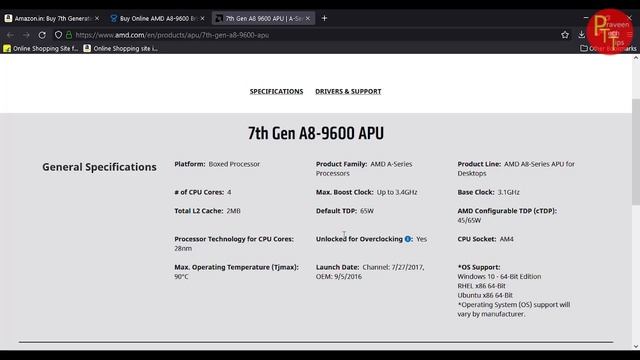Click the *OS Support label
640x360 pixels.
pos(479,267)
